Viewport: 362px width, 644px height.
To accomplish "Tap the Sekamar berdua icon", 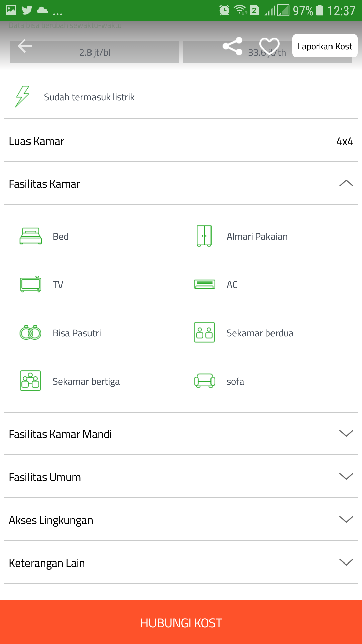I will (204, 333).
